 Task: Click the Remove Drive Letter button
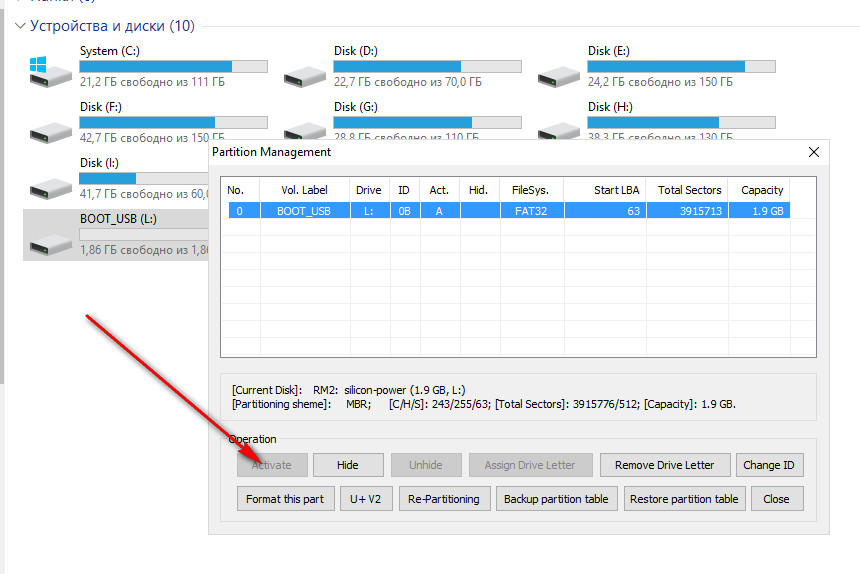664,465
